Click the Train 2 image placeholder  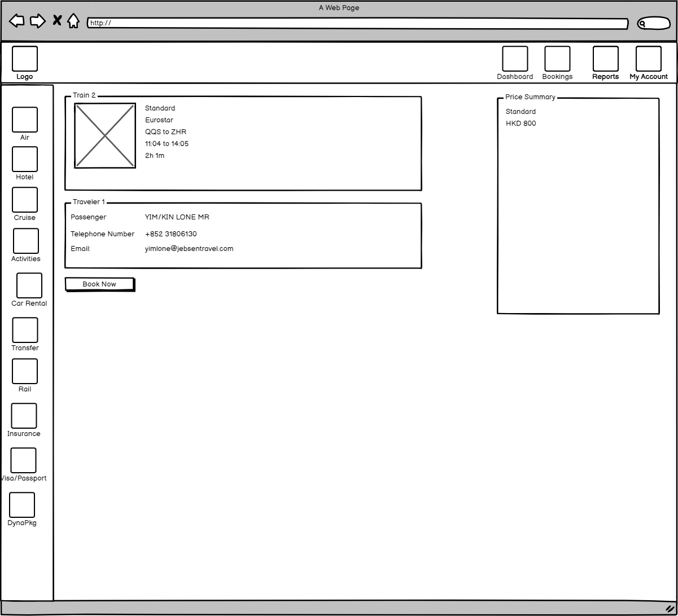pos(105,135)
